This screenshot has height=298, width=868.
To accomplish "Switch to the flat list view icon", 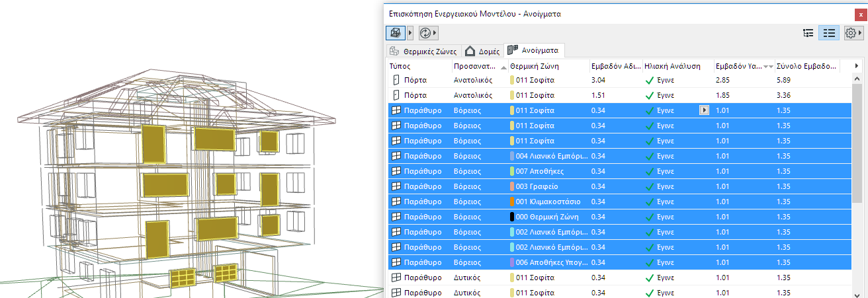I will [829, 33].
